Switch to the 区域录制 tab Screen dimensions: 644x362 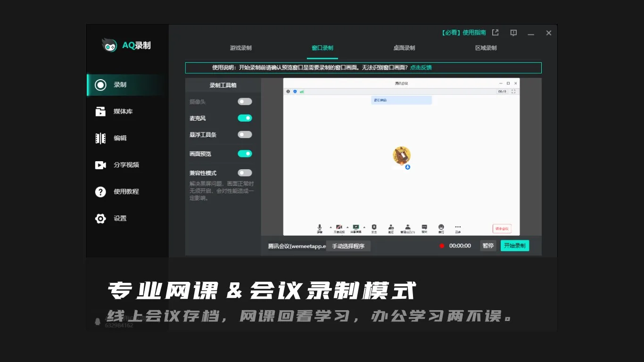[486, 48]
